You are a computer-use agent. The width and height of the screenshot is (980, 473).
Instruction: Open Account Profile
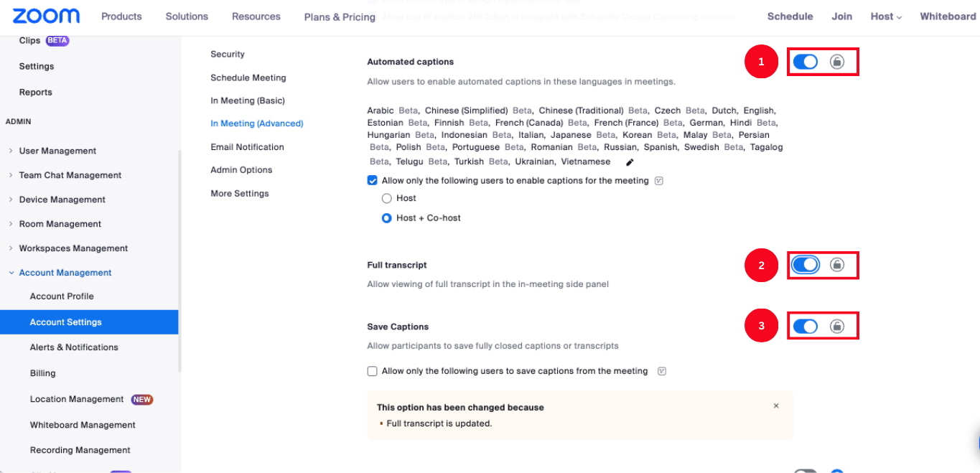pyautogui.click(x=62, y=296)
